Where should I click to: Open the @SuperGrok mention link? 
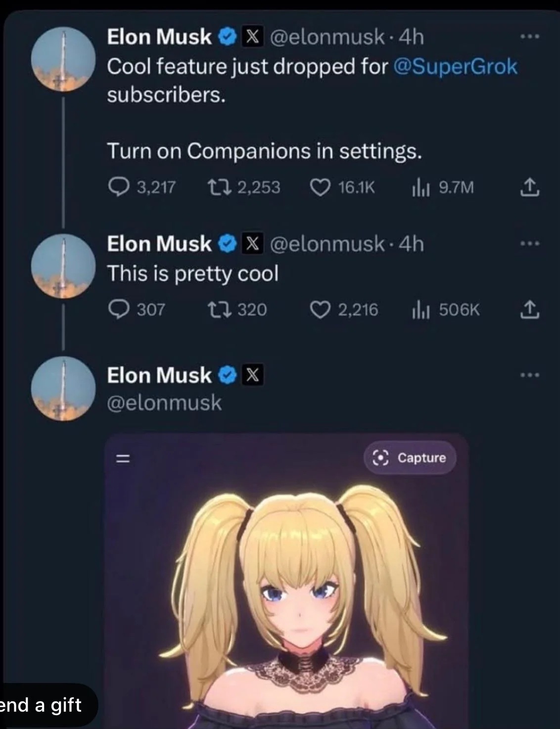455,66
